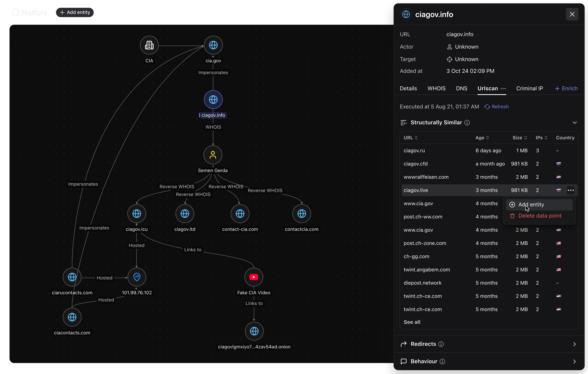Open the Fake CIA Video YouTube node
The width and height of the screenshot is (588, 374).
pyautogui.click(x=254, y=277)
